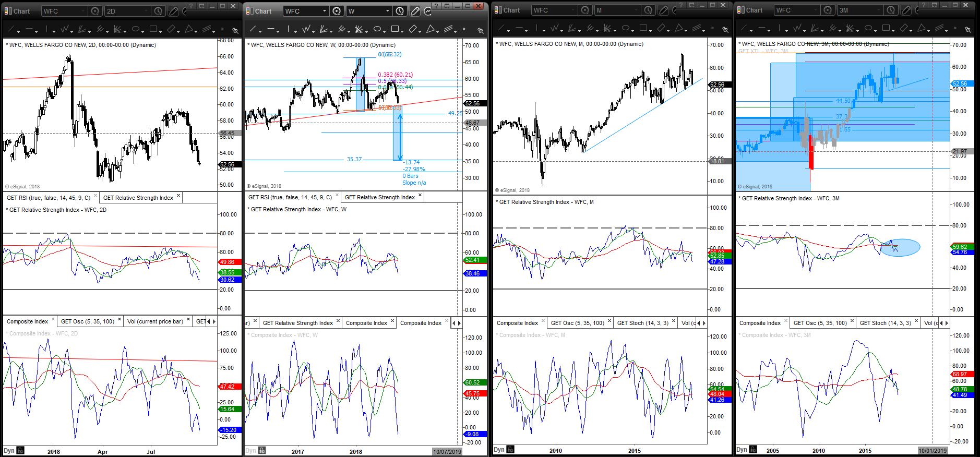Close GET Stoch tab in monthly chart
This screenshot has height=457, width=980.
coord(674,322)
